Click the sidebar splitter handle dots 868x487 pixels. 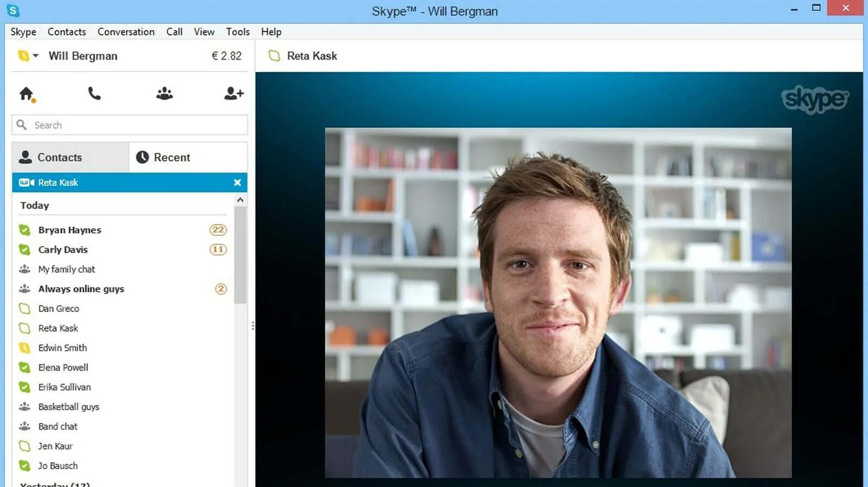[252, 326]
